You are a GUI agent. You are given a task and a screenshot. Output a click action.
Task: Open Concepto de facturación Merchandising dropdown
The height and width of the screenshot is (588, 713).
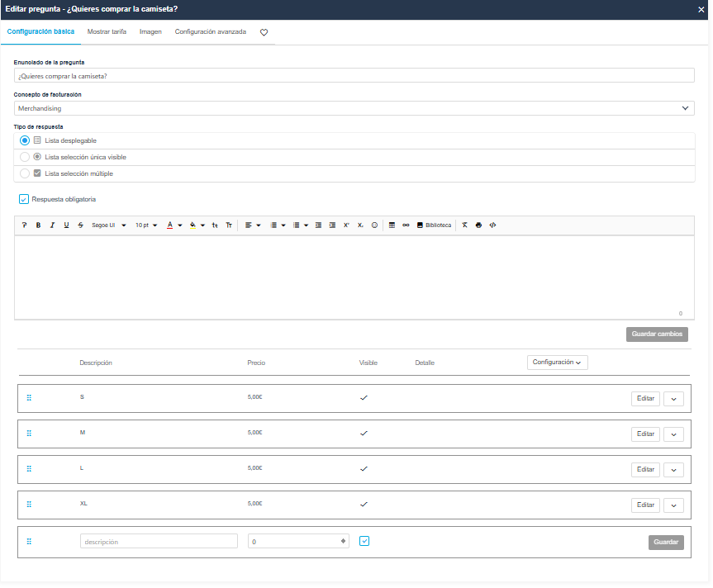tap(354, 108)
